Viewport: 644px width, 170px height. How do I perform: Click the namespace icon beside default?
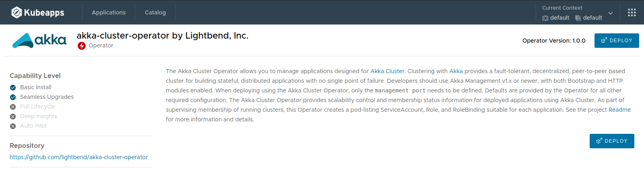[x=578, y=18]
